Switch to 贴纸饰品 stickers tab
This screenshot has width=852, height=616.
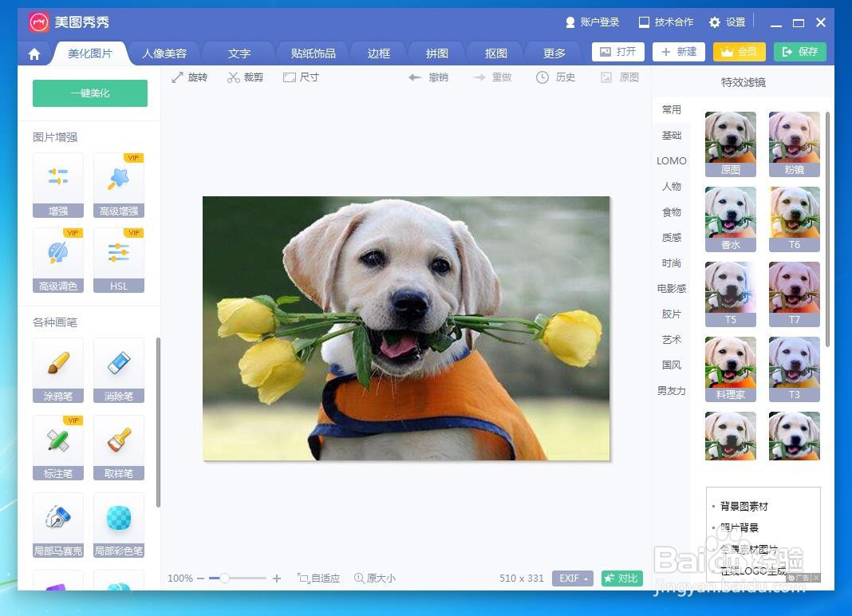coord(313,53)
